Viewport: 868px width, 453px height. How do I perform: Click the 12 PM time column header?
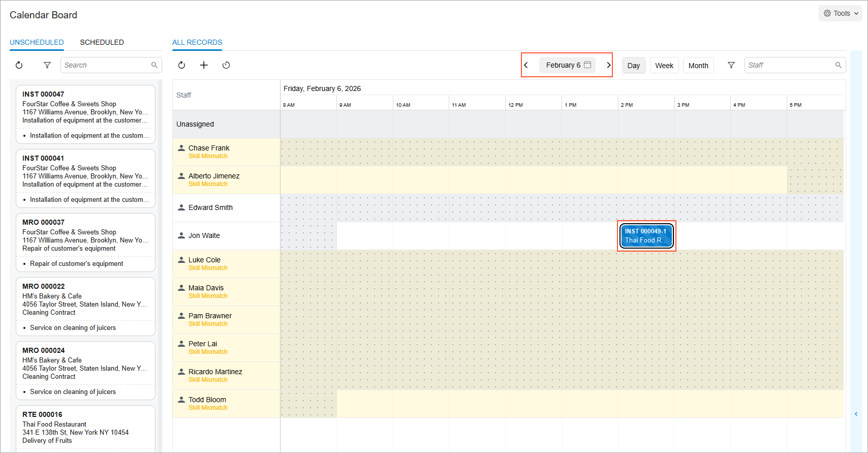click(515, 105)
